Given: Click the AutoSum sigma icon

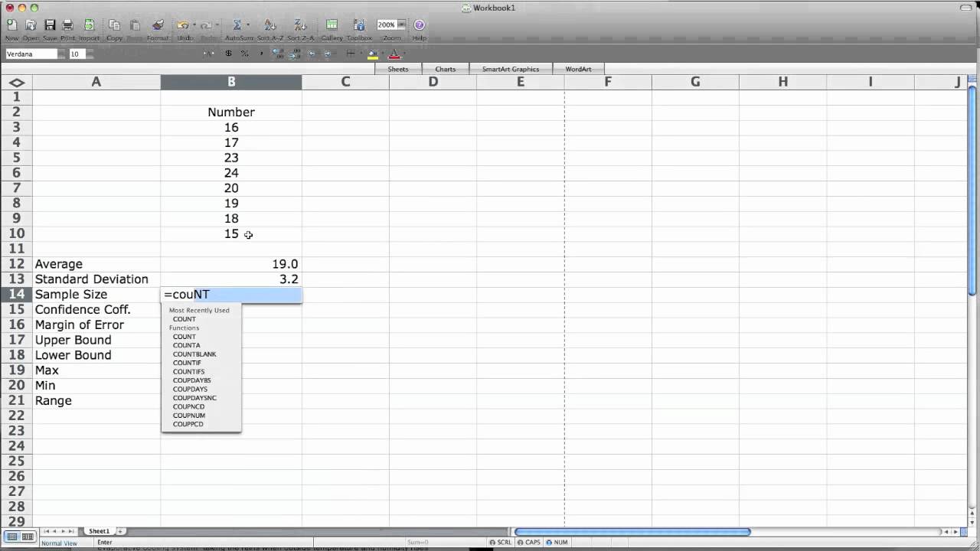Looking at the screenshot, I should (x=237, y=25).
